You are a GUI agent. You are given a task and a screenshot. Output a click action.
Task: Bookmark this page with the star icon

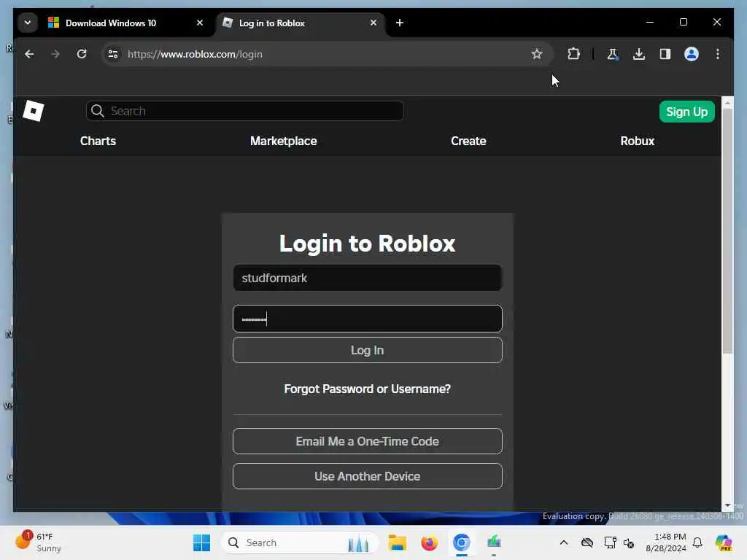pos(537,54)
